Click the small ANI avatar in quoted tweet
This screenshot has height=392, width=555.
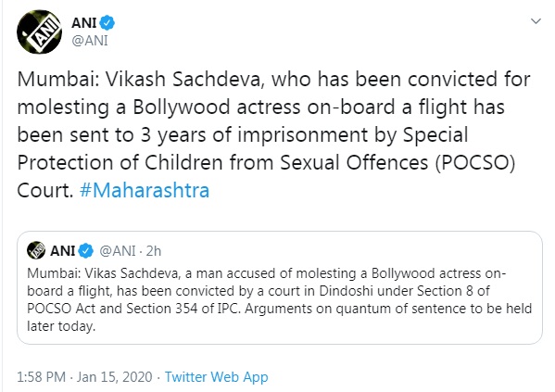[36, 250]
